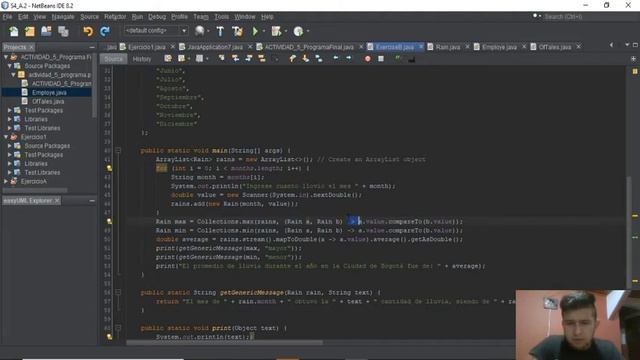Select Employe.java in the project tree
The image size is (640, 360).
point(49,93)
